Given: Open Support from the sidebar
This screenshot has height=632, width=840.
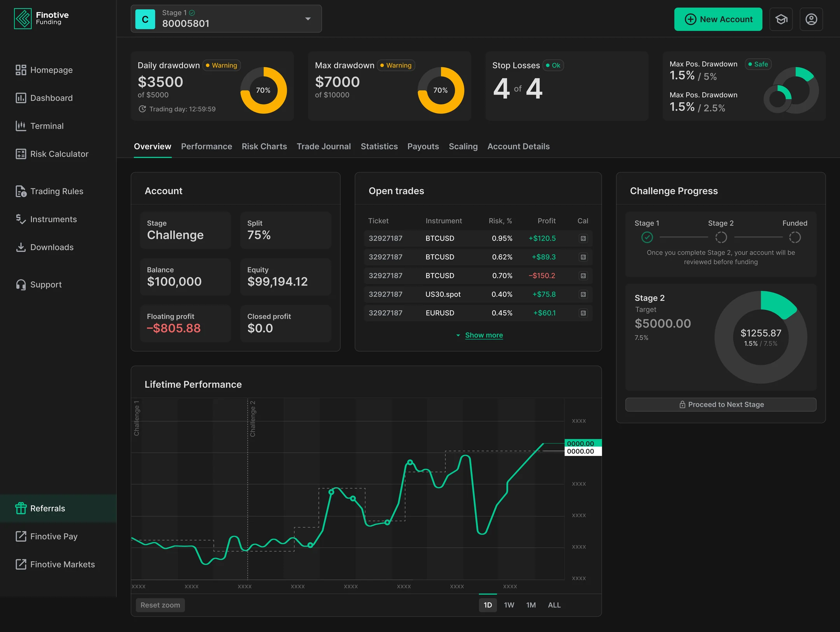Looking at the screenshot, I should coord(38,285).
